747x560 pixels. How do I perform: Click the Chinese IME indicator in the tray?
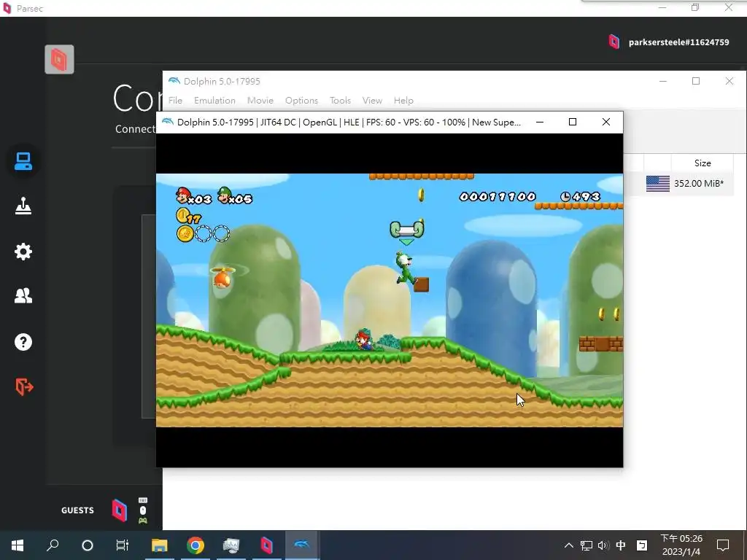tap(621, 545)
